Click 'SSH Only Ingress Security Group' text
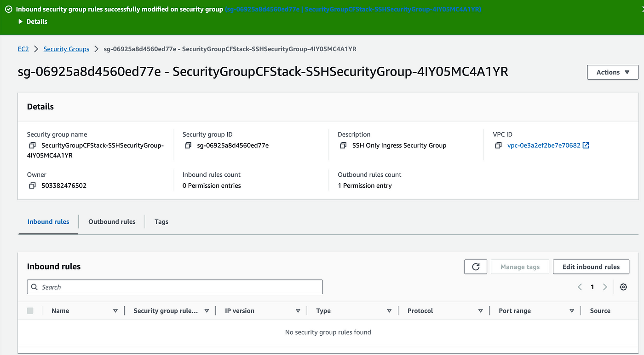The image size is (644, 355). 399,145
